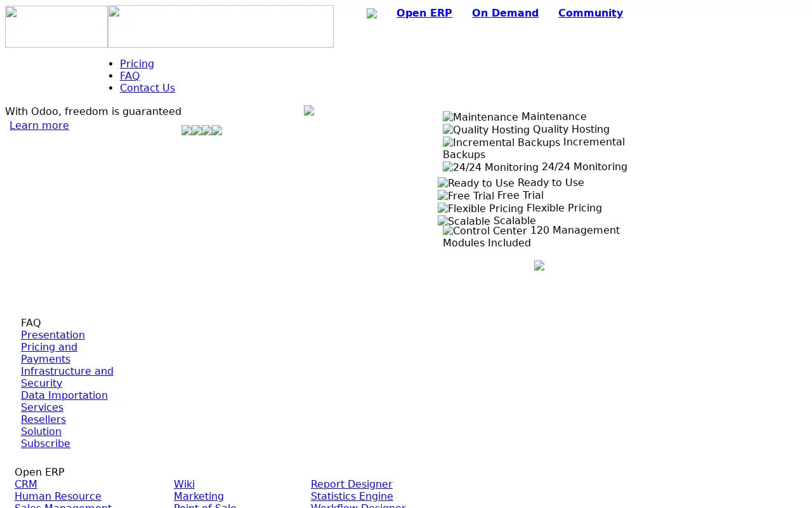Open Pricing and Payments FAQ link

[49, 353]
